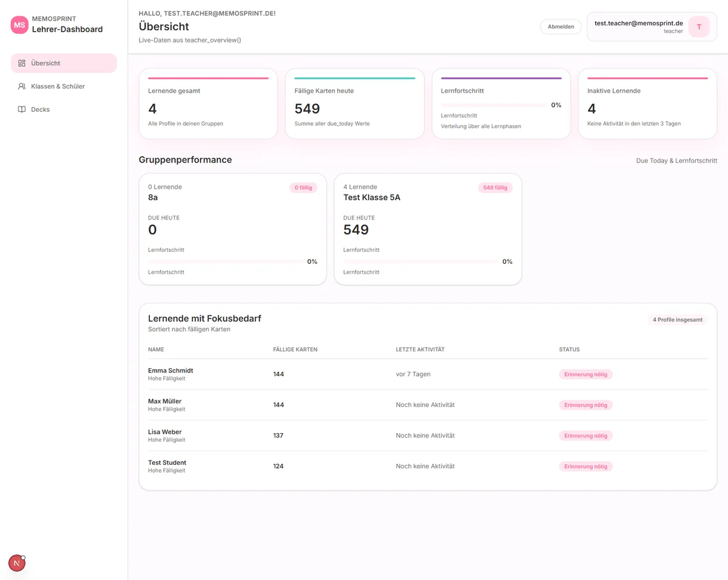The height and width of the screenshot is (580, 728).
Task: Click the red N widget bottom left
Action: [16, 562]
